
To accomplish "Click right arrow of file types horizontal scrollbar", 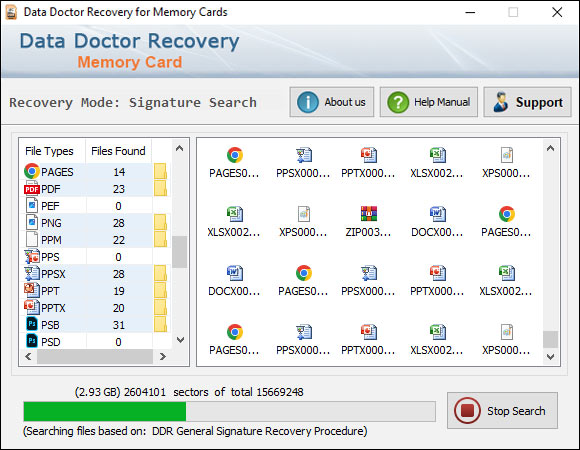I will click(162, 356).
